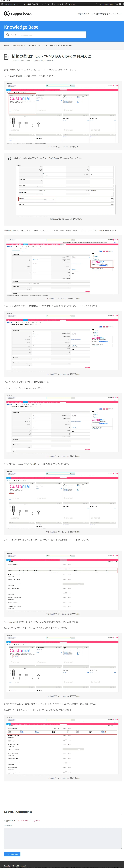Image resolution: width=124 pixels, height=868 pixels.
Task: Click the Comment text area
Action: [63, 838]
